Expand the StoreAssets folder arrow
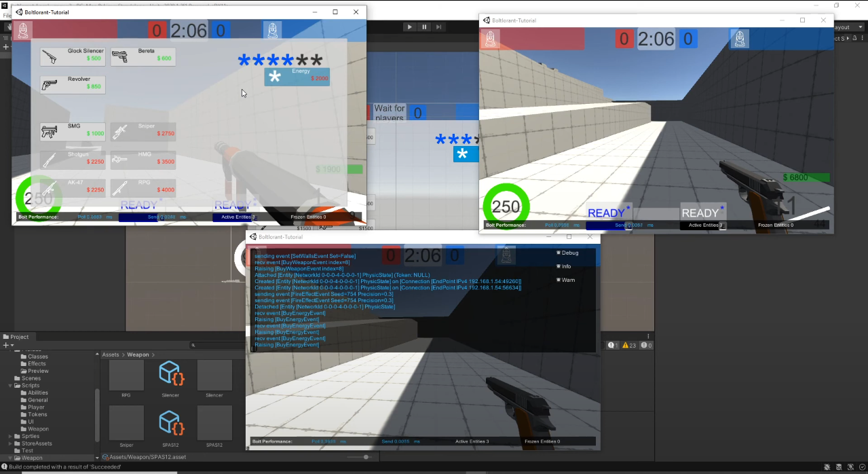Image resolution: width=868 pixels, height=474 pixels. click(10, 443)
